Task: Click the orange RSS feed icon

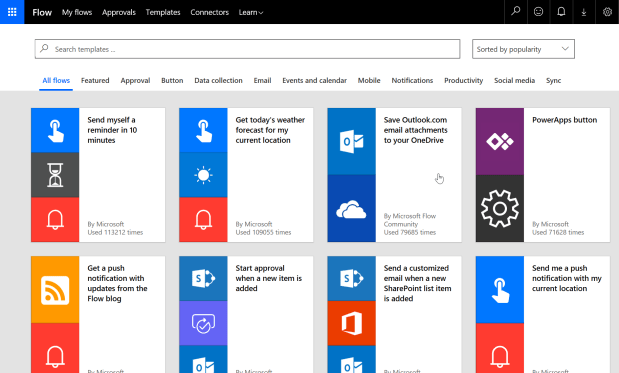Action: (55, 290)
